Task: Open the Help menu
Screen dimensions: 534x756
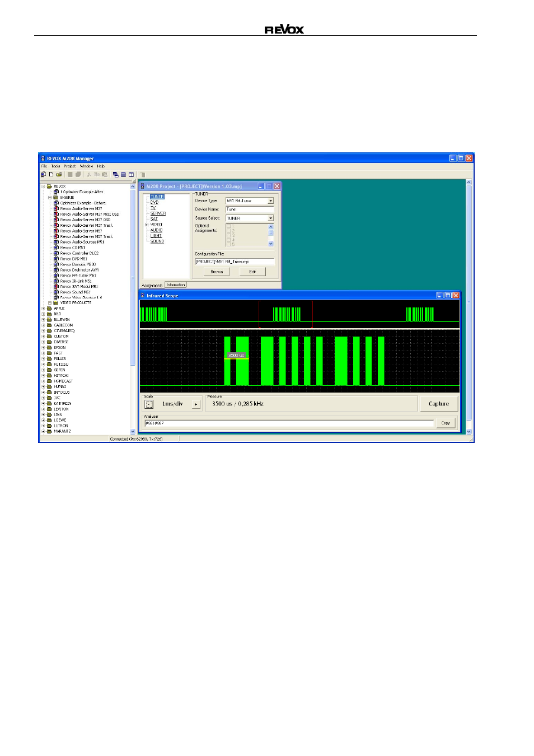Action: (101, 166)
